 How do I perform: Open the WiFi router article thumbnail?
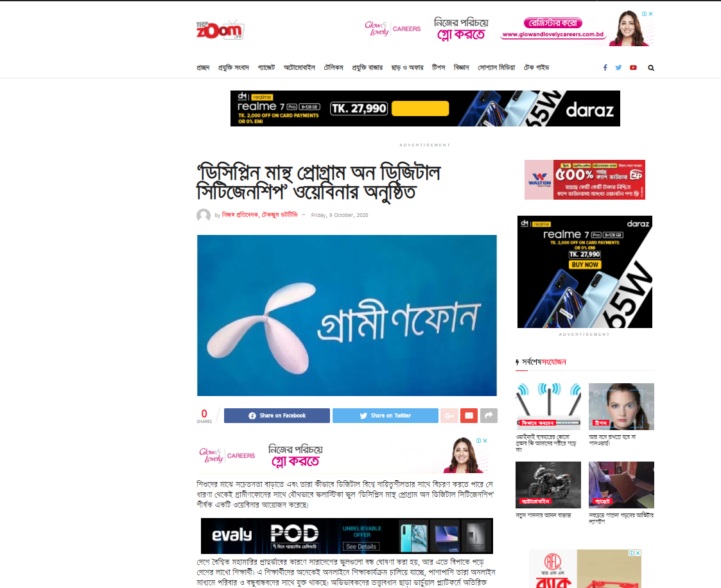[548, 406]
